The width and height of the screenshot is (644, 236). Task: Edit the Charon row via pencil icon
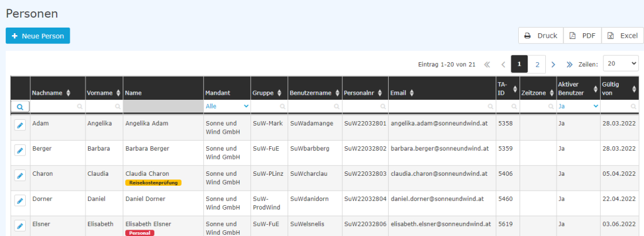point(19,176)
